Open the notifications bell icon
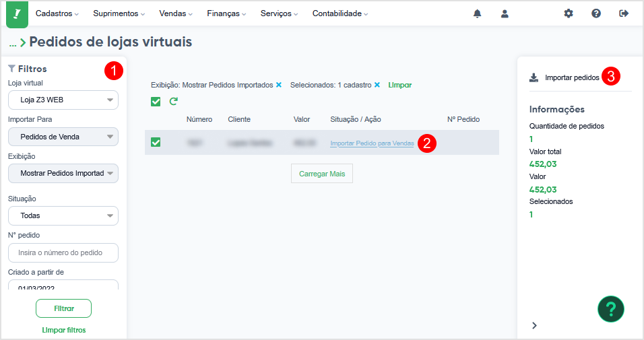Screen dimensions: 644x340 (477, 13)
